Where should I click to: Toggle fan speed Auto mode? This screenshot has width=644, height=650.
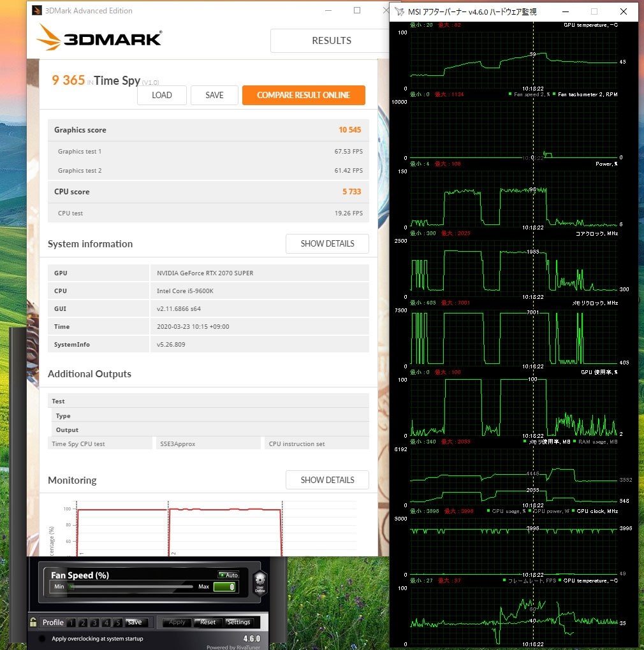228,575
